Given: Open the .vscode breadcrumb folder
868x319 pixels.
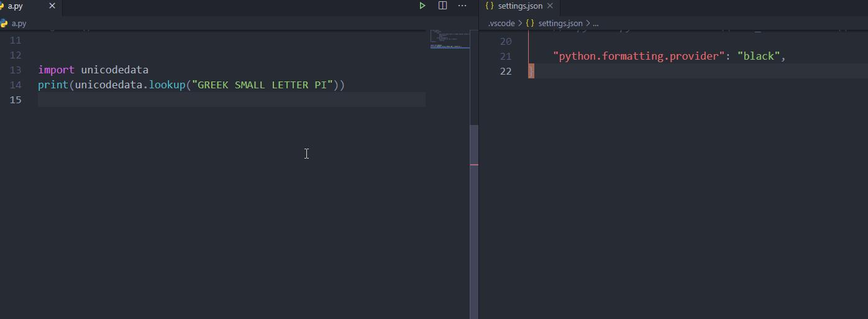Looking at the screenshot, I should click(x=501, y=24).
